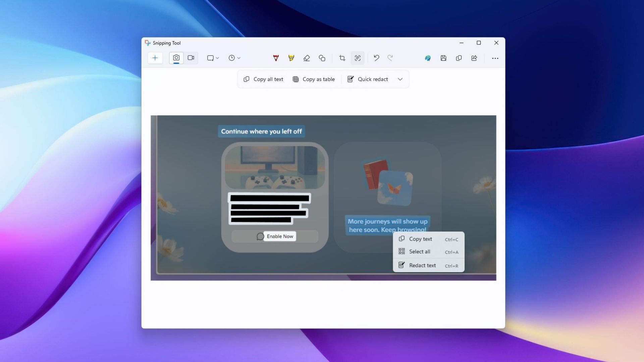Activate the Crop tool
This screenshot has width=644, height=362.
342,58
